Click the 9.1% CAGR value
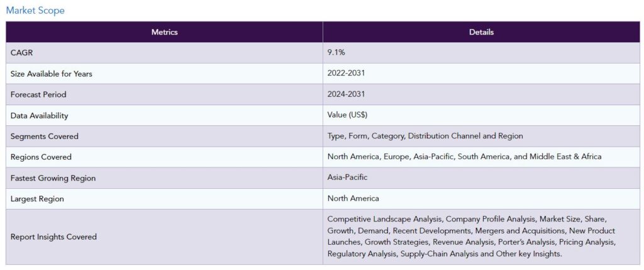The width and height of the screenshot is (644, 270). coord(336,53)
